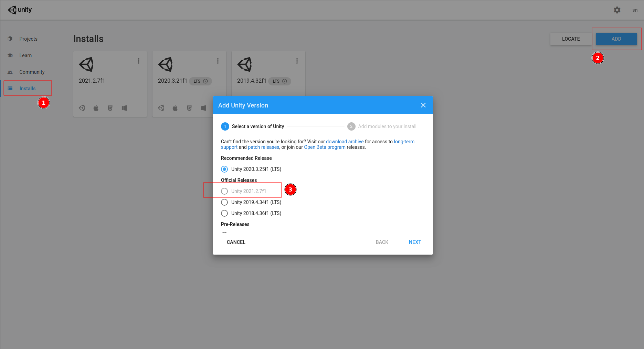The height and width of the screenshot is (349, 644).
Task: Open the download archive link
Action: pos(345,142)
